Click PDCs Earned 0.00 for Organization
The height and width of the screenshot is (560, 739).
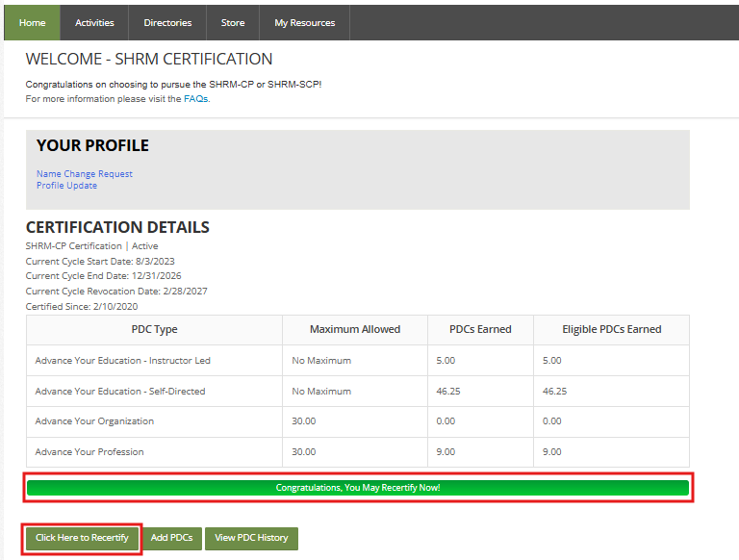(446, 420)
